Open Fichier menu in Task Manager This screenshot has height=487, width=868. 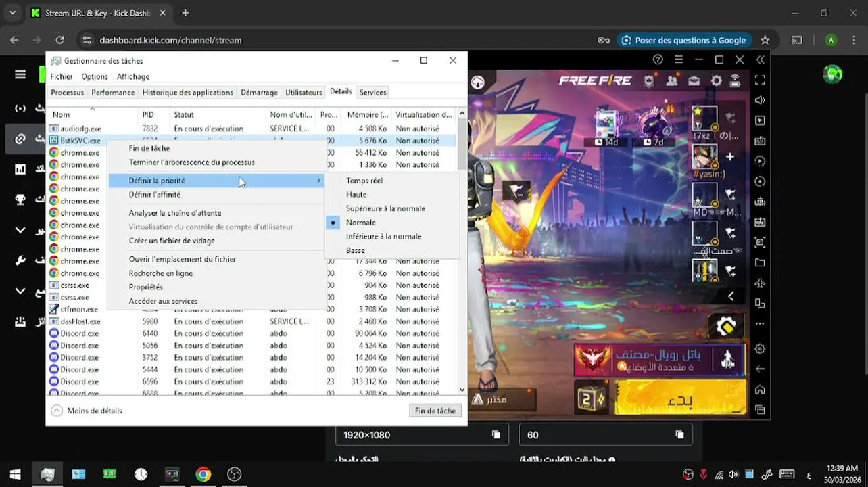pos(61,77)
